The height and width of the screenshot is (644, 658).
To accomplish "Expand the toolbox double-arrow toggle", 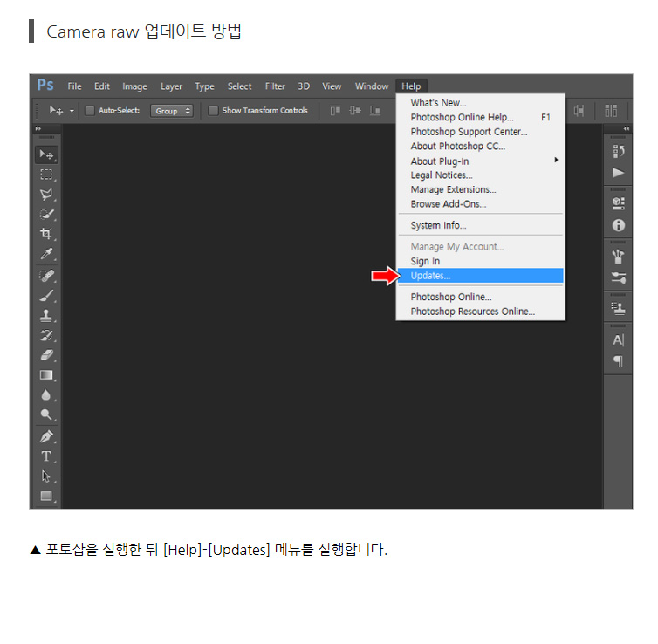I will point(38,128).
